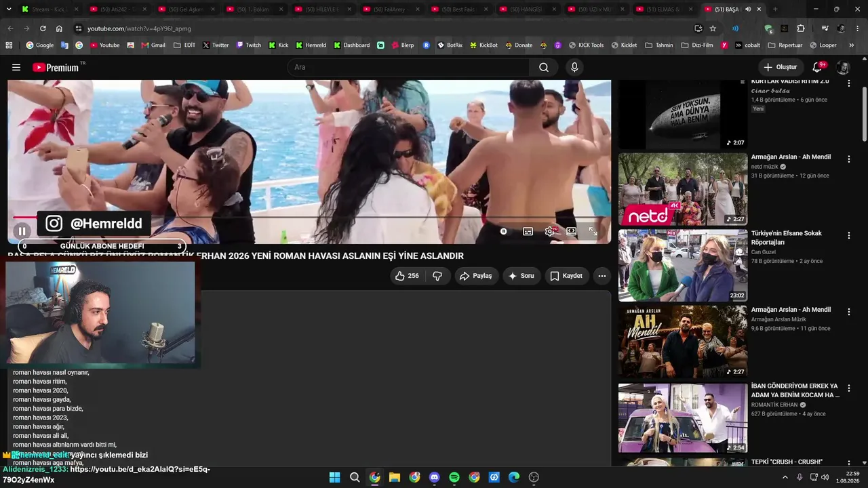868x488 pixels.
Task: Open a new browser tab
Action: pos(775,9)
